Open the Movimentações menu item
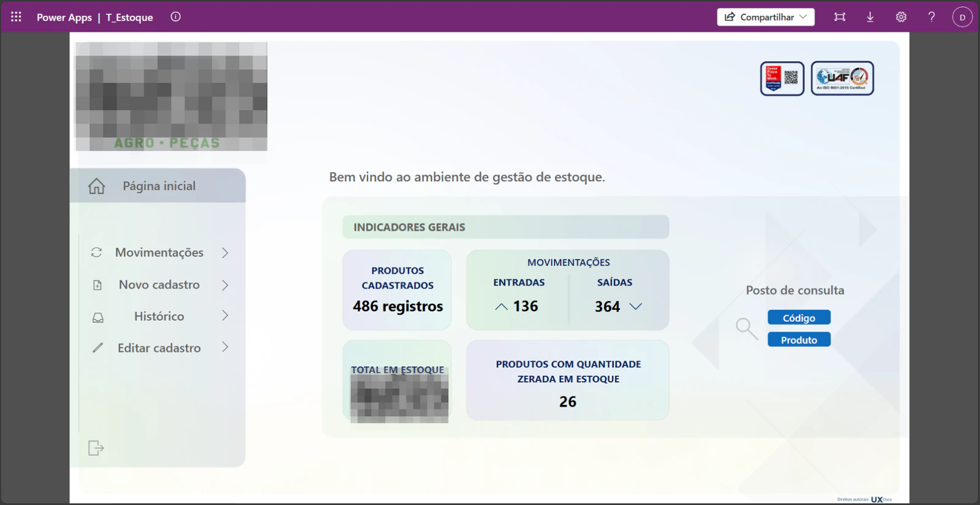This screenshot has height=505, width=980. [x=159, y=253]
